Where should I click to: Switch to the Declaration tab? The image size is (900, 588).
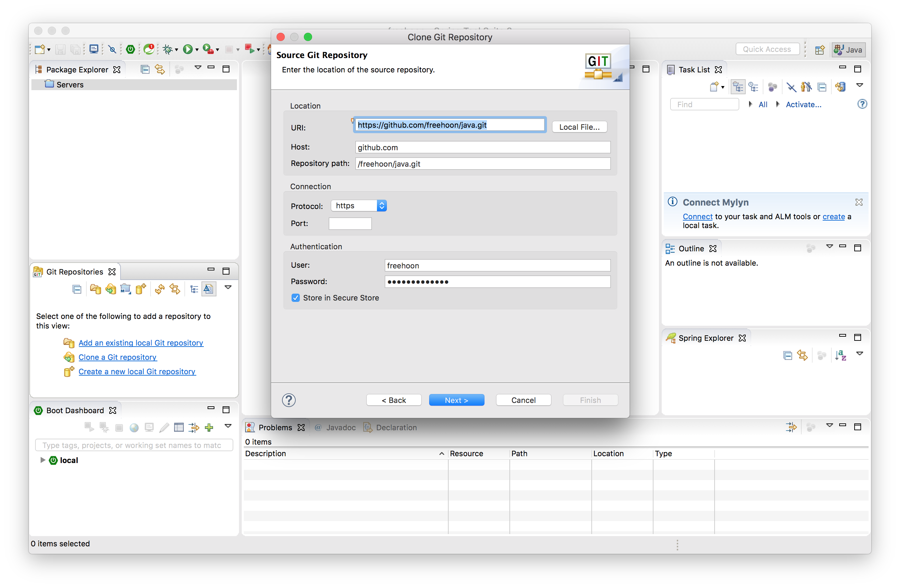coord(396,427)
